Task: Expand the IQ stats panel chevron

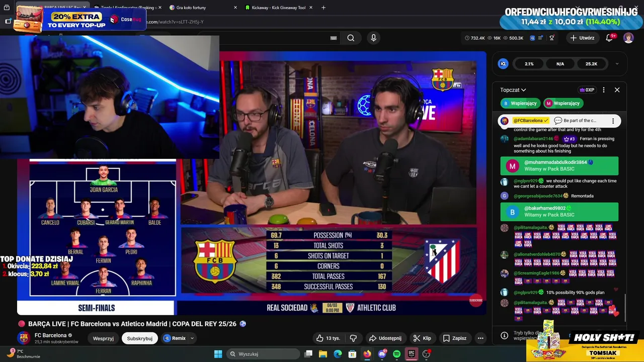Action: [x=617, y=64]
